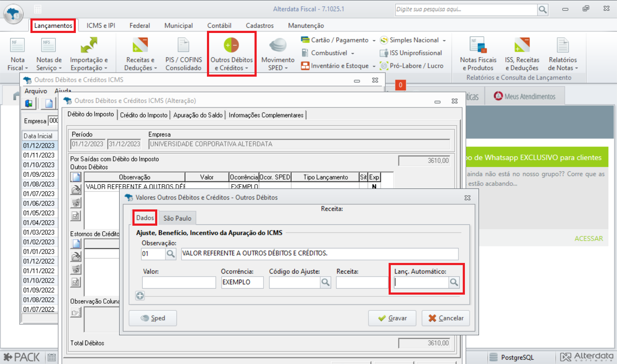Click into the Valor input field
The image size is (617, 364).
pyautogui.click(x=179, y=283)
